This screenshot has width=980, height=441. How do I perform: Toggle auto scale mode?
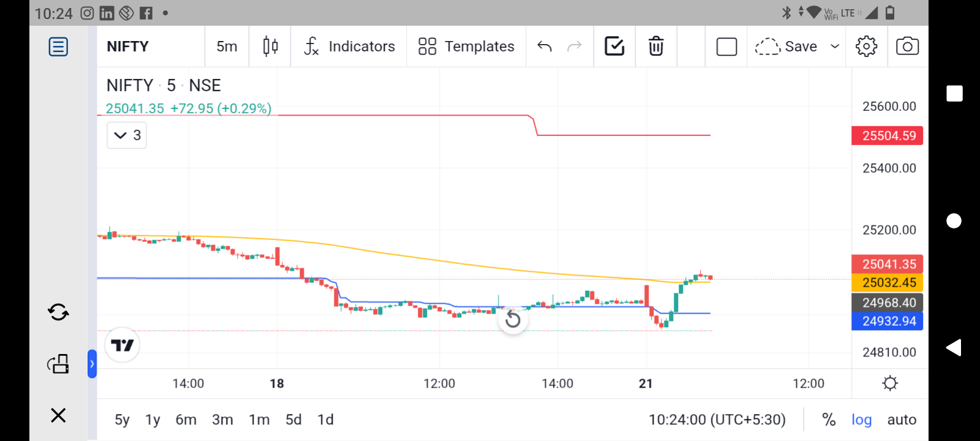click(x=902, y=420)
